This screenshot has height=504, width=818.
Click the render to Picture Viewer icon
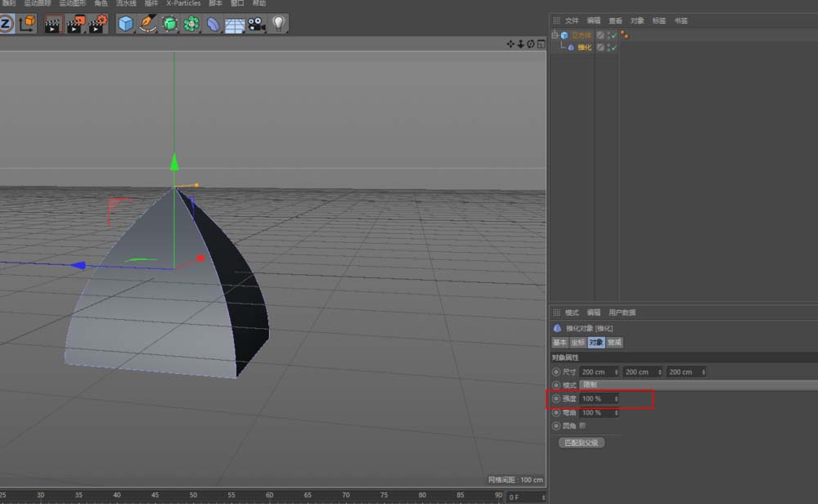tap(75, 24)
